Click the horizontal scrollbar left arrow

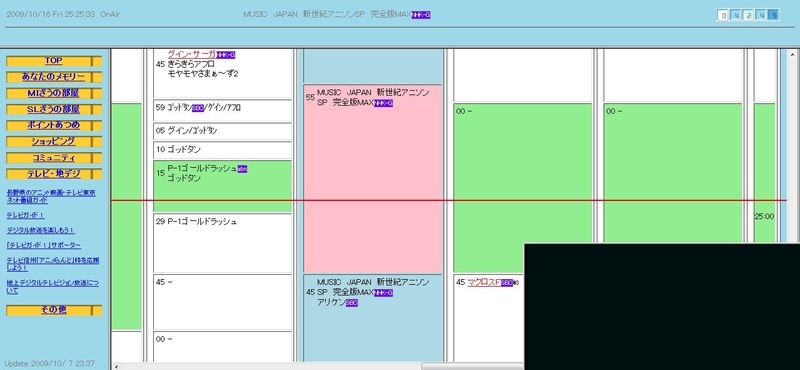coord(116,366)
